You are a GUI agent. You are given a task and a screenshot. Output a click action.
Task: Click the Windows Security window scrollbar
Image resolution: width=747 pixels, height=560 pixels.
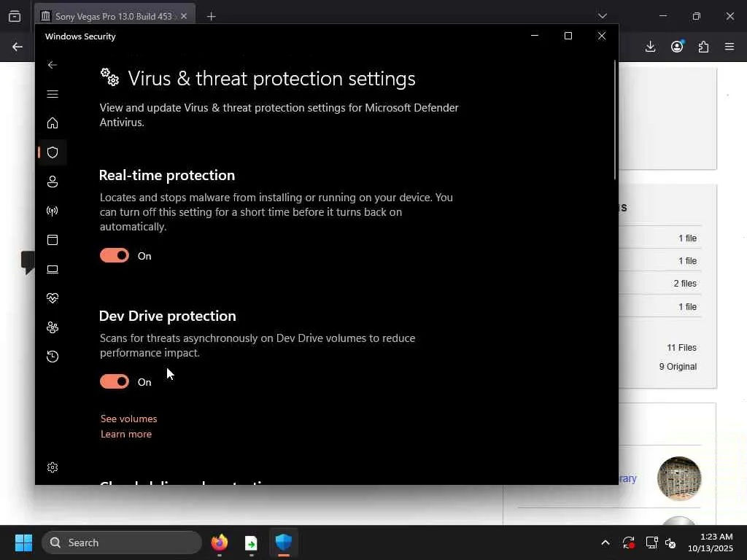[615, 120]
